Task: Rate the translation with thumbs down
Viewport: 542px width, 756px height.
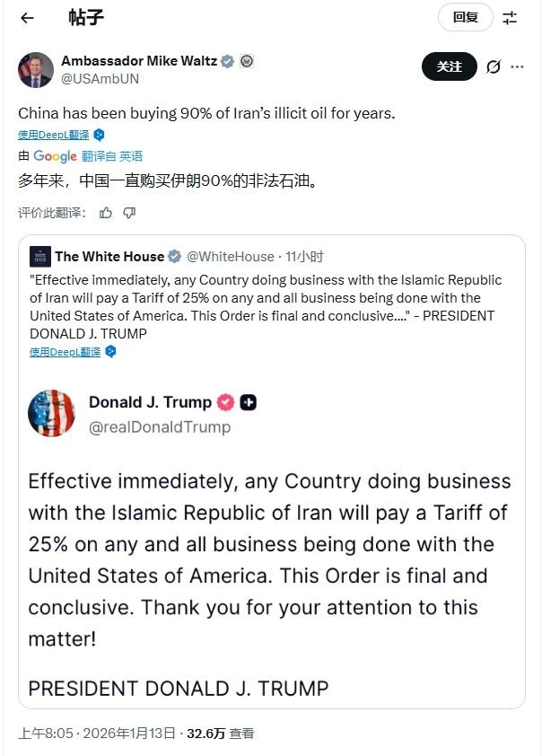Action: tap(130, 213)
